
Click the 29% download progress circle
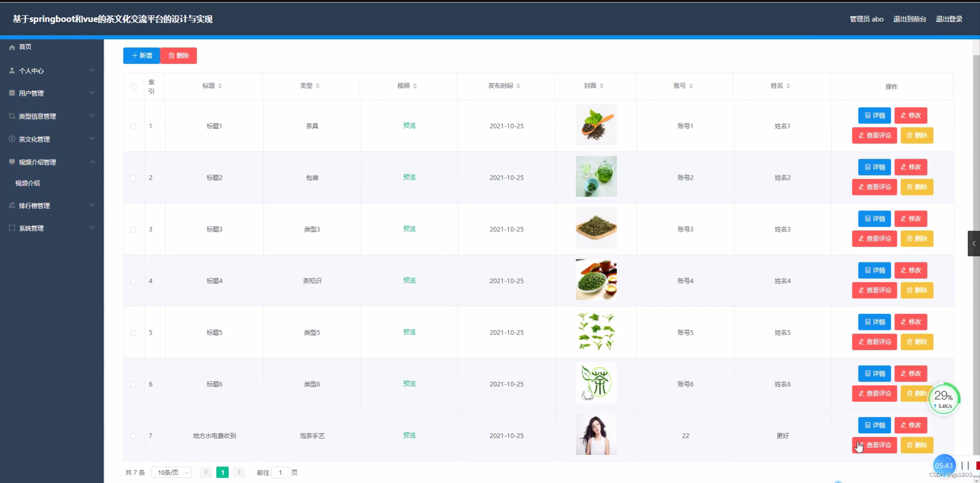pyautogui.click(x=944, y=399)
